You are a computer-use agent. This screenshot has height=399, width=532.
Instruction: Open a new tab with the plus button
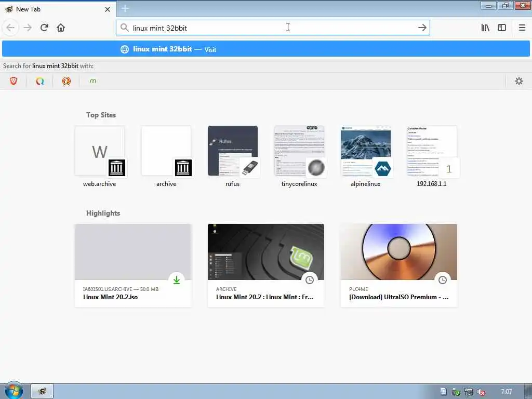click(x=125, y=8)
